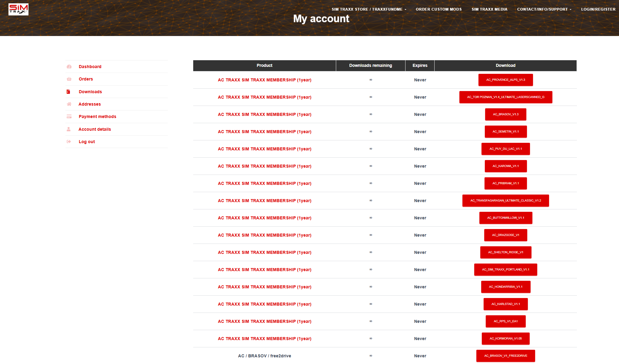Download AC_PRIBRAM_V1.1 file

tap(506, 183)
